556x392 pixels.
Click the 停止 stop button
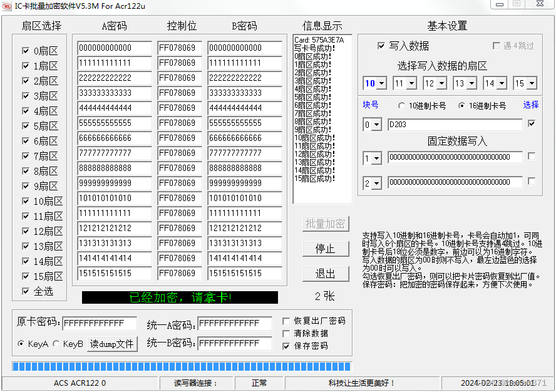[x=326, y=249]
